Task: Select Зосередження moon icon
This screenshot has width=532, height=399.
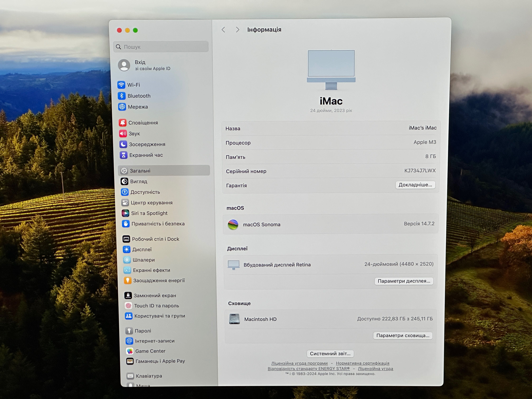Action: (123, 144)
